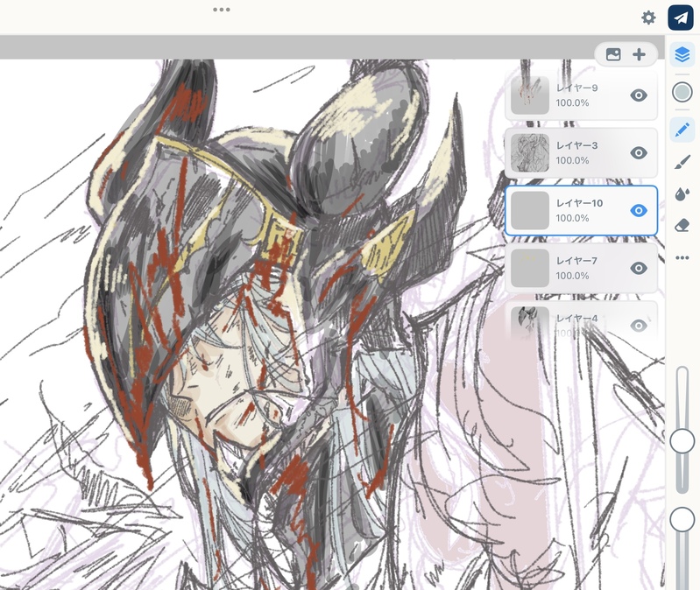This screenshot has width=700, height=590.
Task: Select the blur/smudge droplet tool
Action: pyautogui.click(x=682, y=193)
